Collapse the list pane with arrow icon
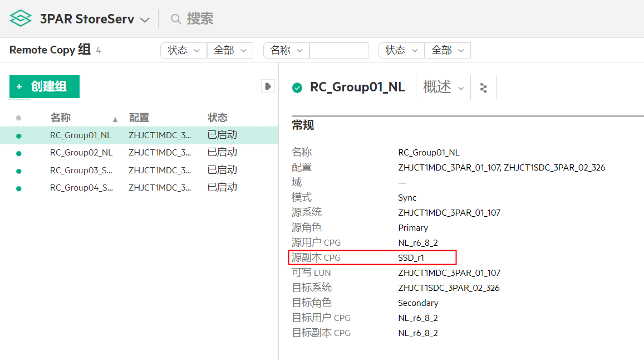This screenshot has height=360, width=644. pos(268,86)
